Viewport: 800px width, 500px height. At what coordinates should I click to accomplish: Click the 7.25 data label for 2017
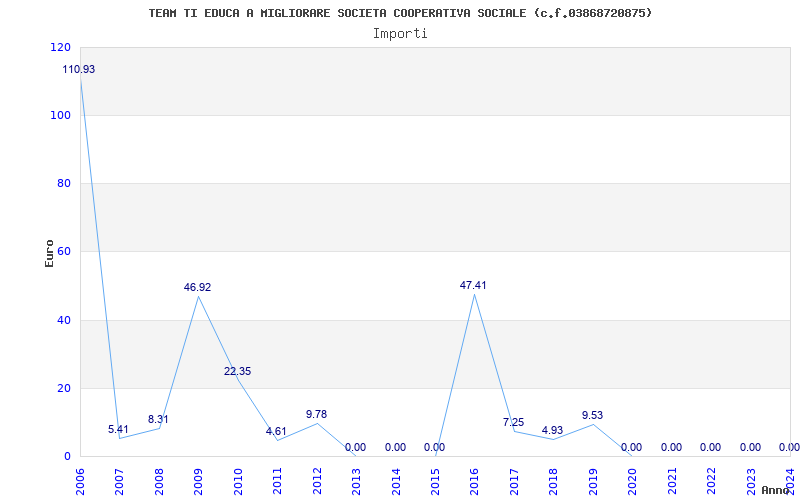[x=513, y=422]
